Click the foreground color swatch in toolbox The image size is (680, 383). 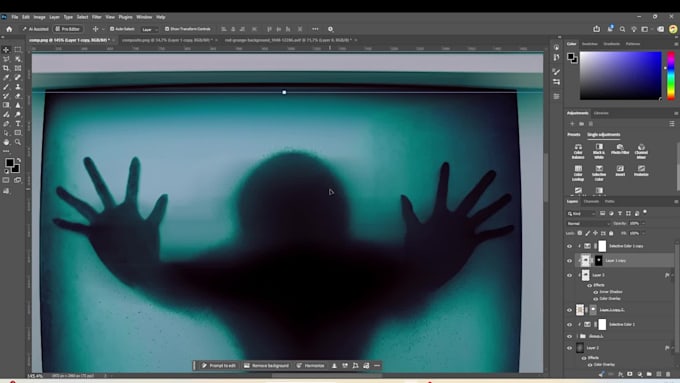[x=10, y=163]
